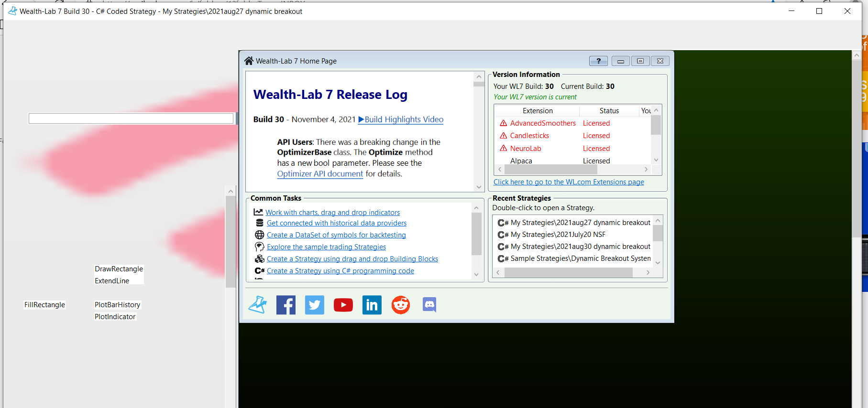This screenshot has width=868, height=408.
Task: Click the warning icon next to Candlesticks
Action: (504, 135)
